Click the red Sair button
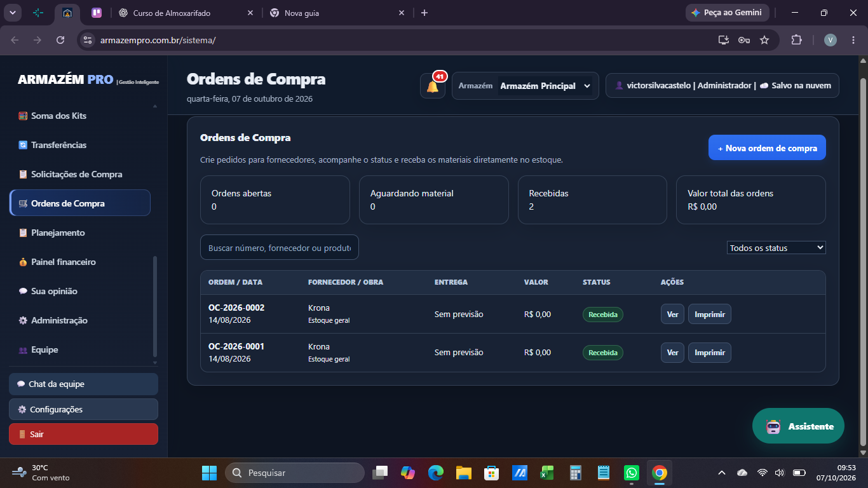Screen dimensions: 868x488 [x=83, y=434]
